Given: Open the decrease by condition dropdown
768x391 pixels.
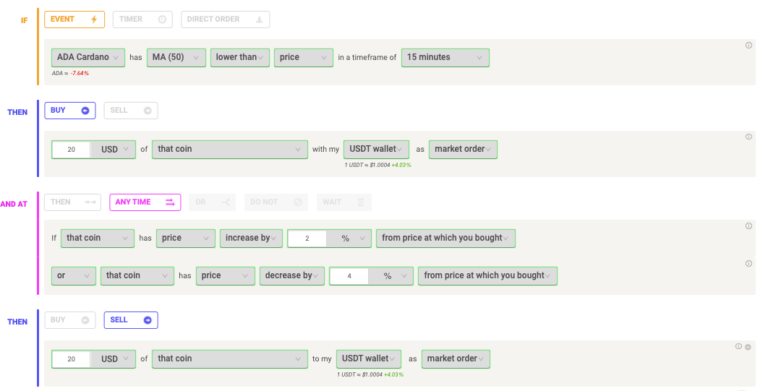Looking at the screenshot, I should tap(292, 276).
